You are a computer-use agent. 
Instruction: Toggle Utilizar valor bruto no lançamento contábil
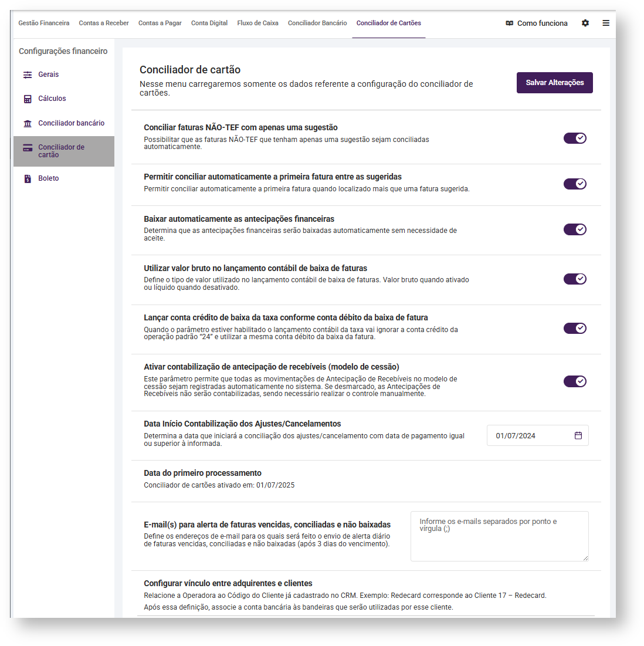pos(575,279)
